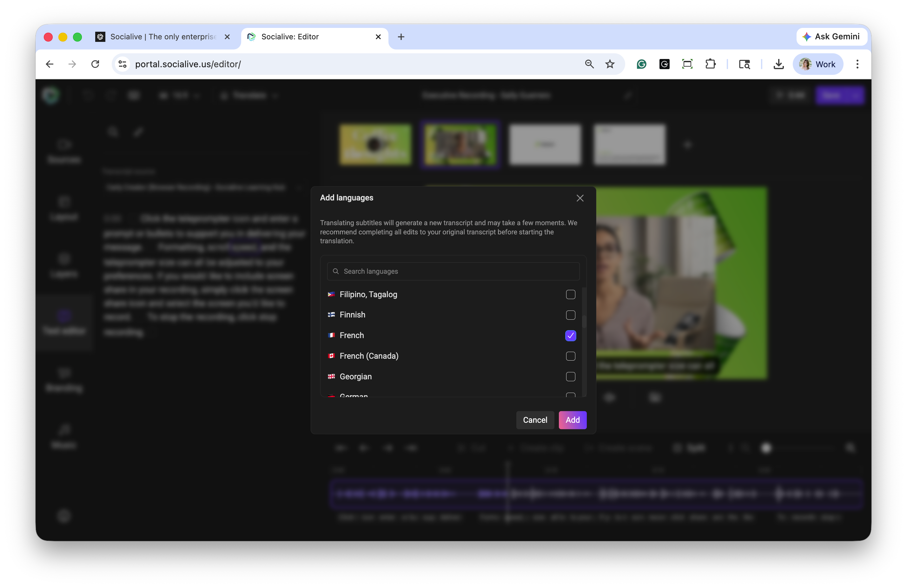Uncheck the French language checkbox

[570, 336]
